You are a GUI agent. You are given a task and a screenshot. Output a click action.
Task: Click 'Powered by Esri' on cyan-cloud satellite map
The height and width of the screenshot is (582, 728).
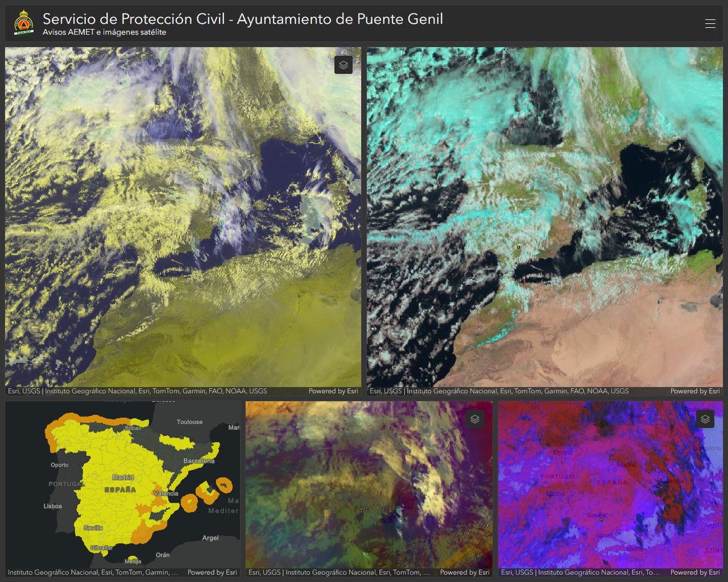(695, 391)
